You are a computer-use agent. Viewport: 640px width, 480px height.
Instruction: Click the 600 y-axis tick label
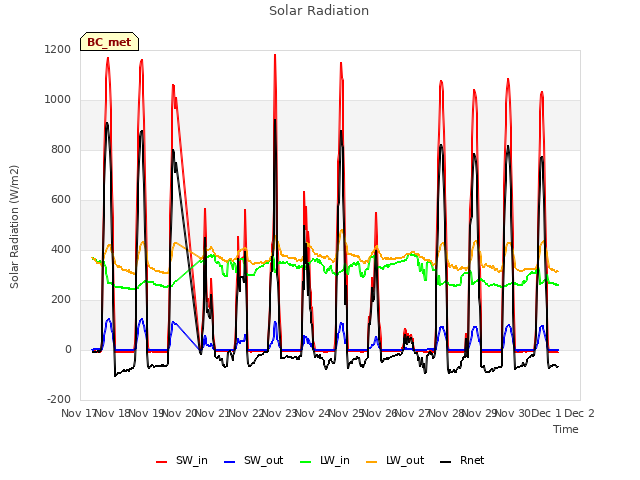(60, 200)
